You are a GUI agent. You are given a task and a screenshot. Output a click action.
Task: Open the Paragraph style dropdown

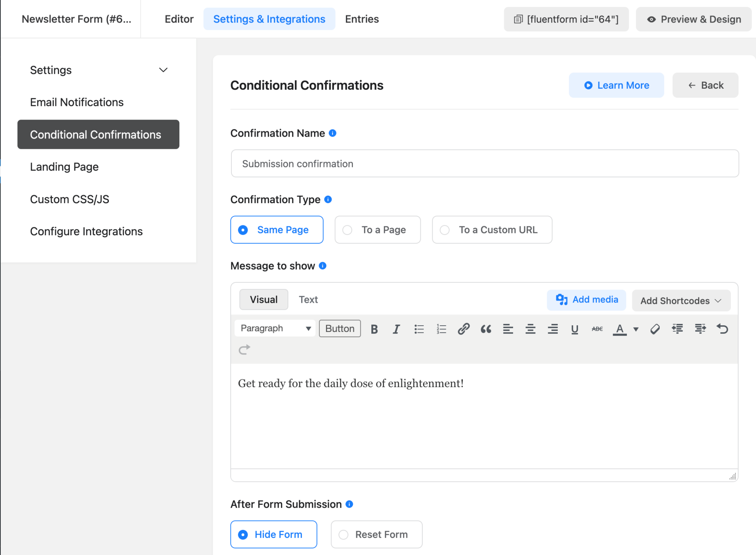(x=274, y=328)
